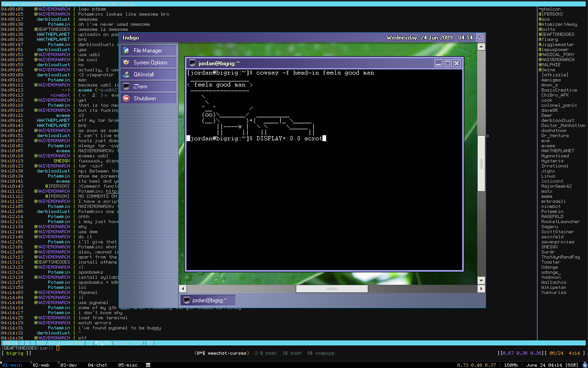Select the 03-dev workspace tag

68,365
